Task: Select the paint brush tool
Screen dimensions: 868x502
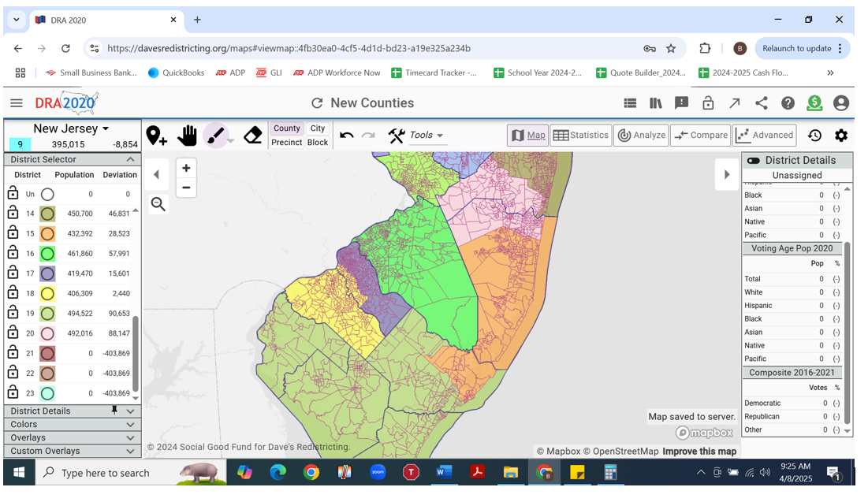Action: tap(215, 136)
